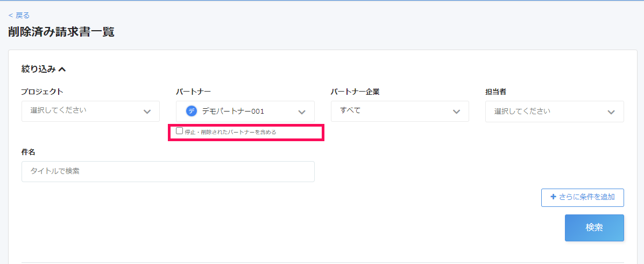Click さらに条件を追加 button
Viewport: 644px width, 264px height.
[x=582, y=197]
